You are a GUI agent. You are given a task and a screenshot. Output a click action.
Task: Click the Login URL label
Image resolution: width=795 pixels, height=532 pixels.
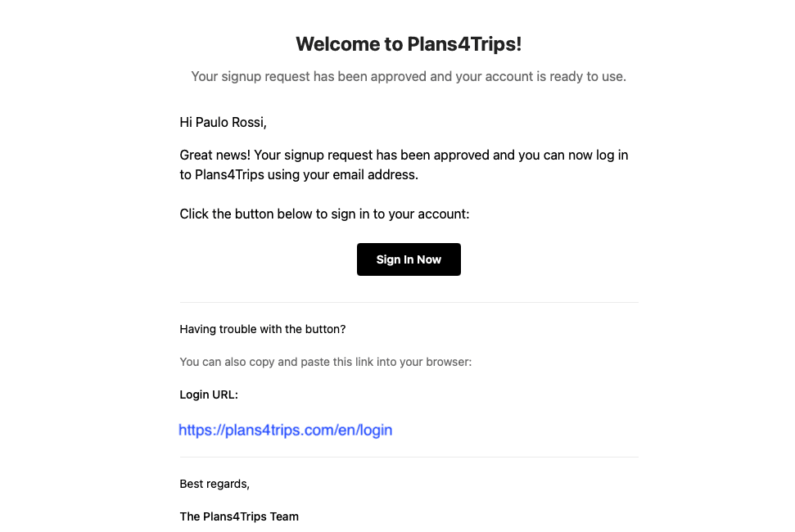tap(209, 394)
